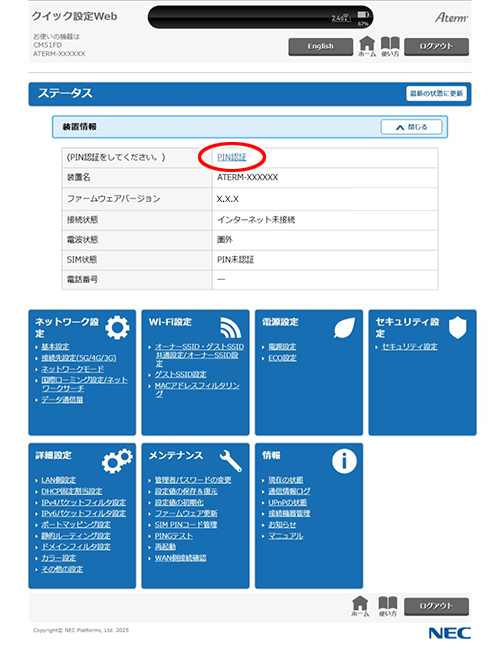Open the セキュリティ設定 link in its tile
The height and width of the screenshot is (663, 500).
[x=410, y=347]
